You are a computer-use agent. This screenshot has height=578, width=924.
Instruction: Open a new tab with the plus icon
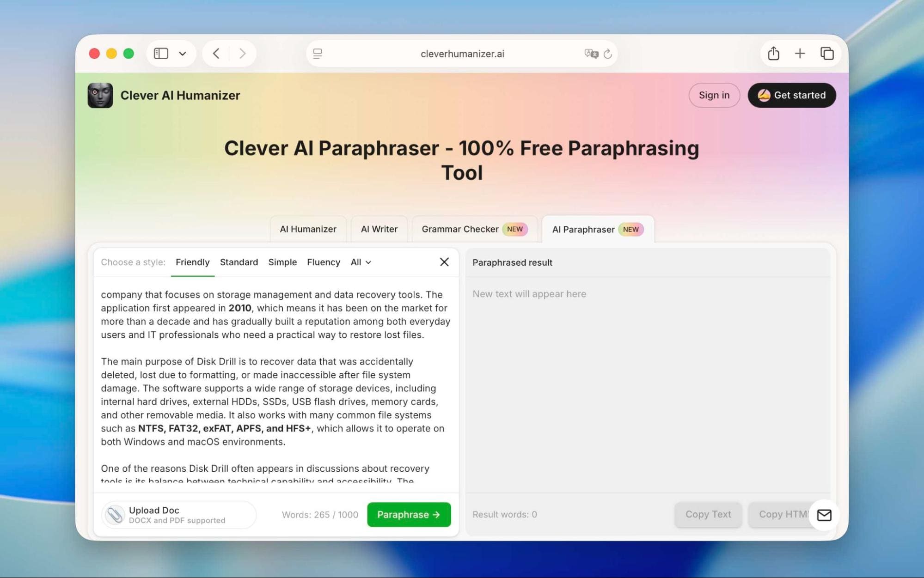click(x=800, y=54)
